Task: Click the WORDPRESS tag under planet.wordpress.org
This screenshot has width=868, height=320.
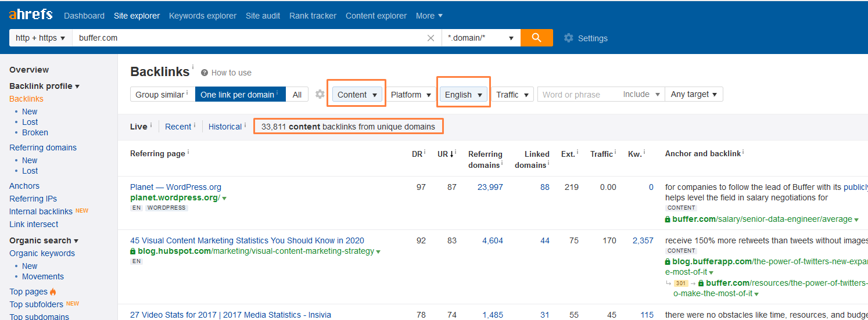Action: click(167, 208)
